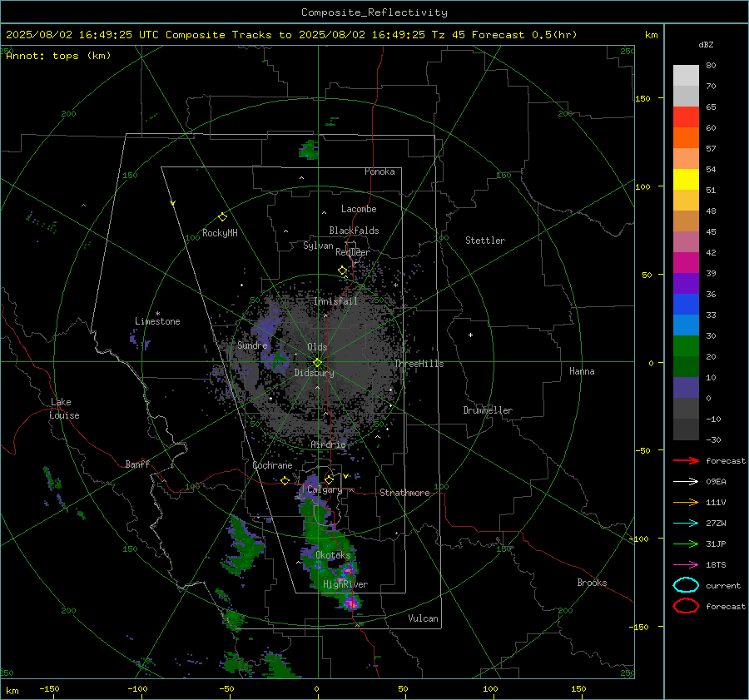Click the Lake Louise label
The height and width of the screenshot is (700, 749).
pyautogui.click(x=64, y=409)
